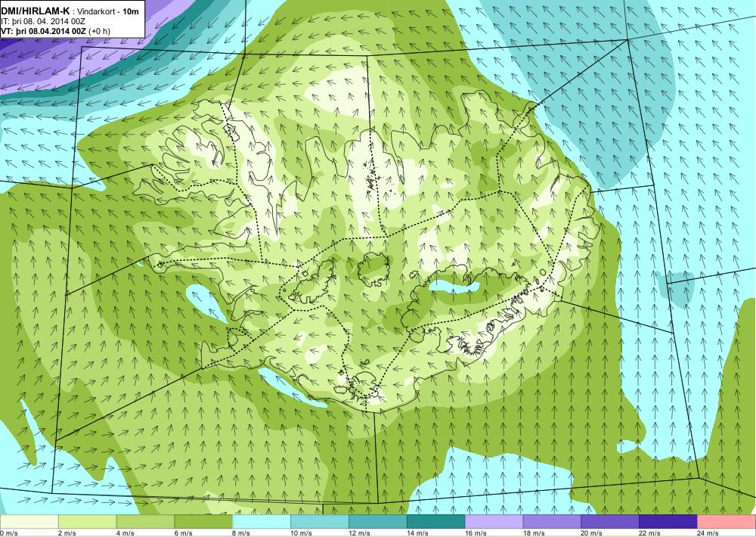This screenshot has width=756, height=537.
Task: Click the turquoise 10–12 m/s legend swatch
Action: click(320, 522)
